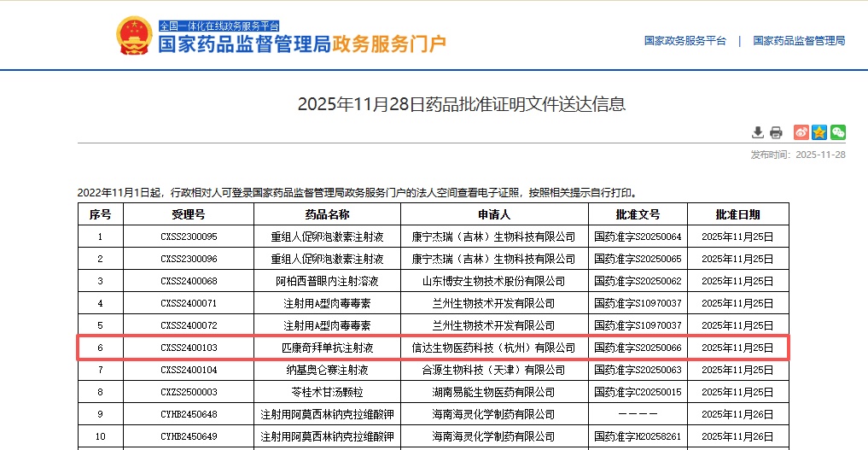This screenshot has width=868, height=450.
Task: Click the 药品名称 column header
Action: click(x=327, y=214)
